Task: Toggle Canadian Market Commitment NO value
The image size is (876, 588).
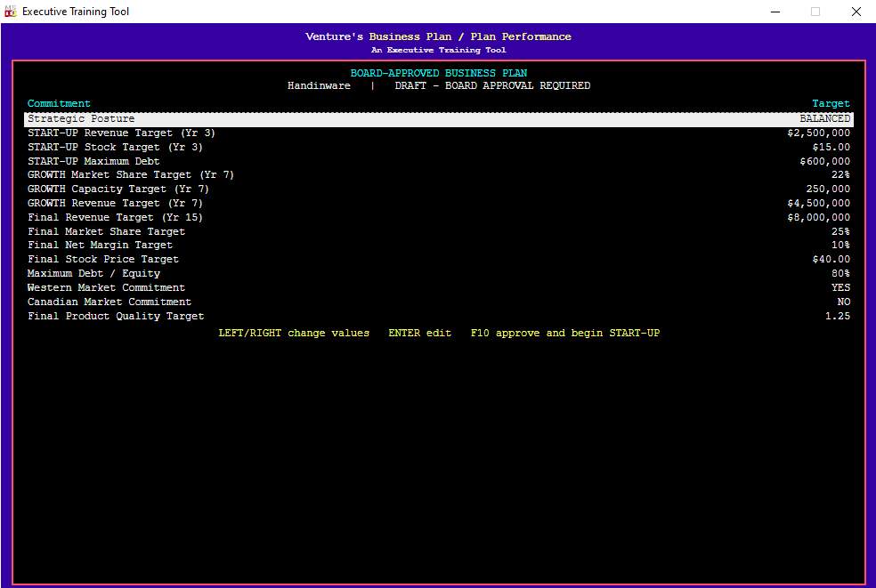Action: pyautogui.click(x=844, y=302)
